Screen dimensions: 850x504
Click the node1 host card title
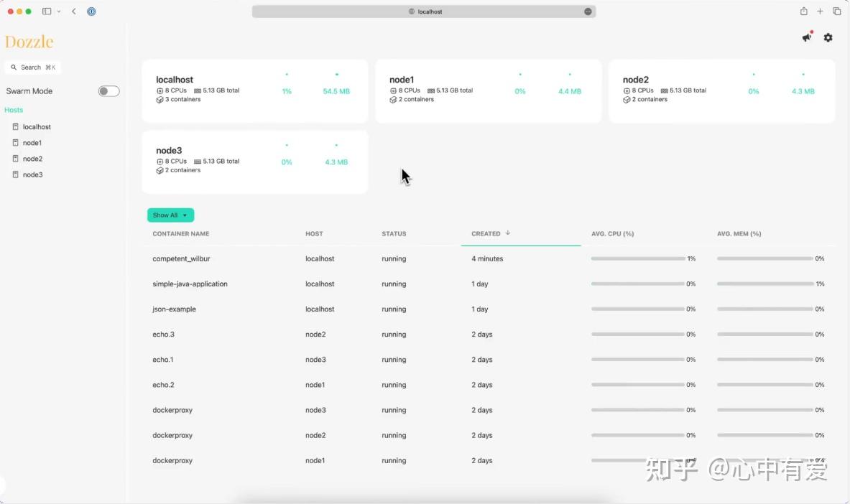tap(402, 80)
